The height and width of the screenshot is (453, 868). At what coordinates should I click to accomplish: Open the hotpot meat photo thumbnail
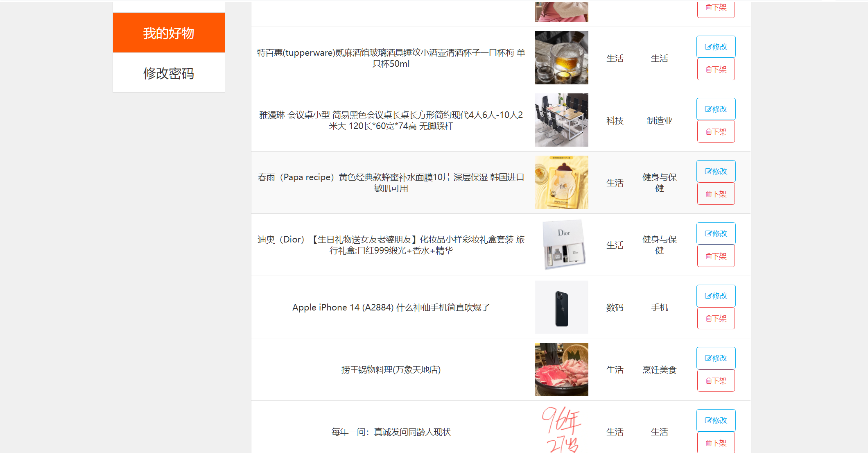click(562, 369)
